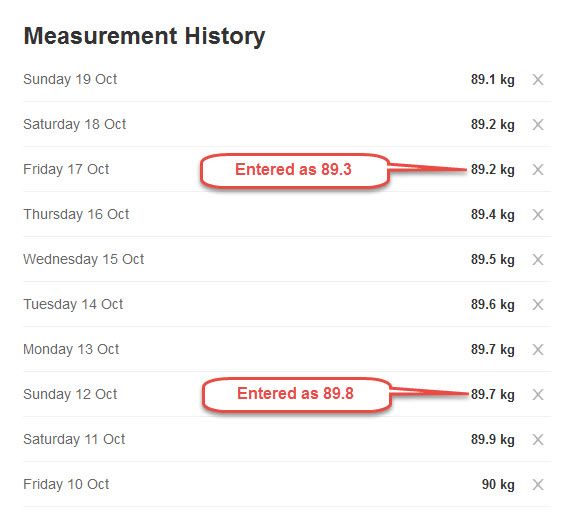Delete the Sunday 19 Oct measurement

pos(538,79)
